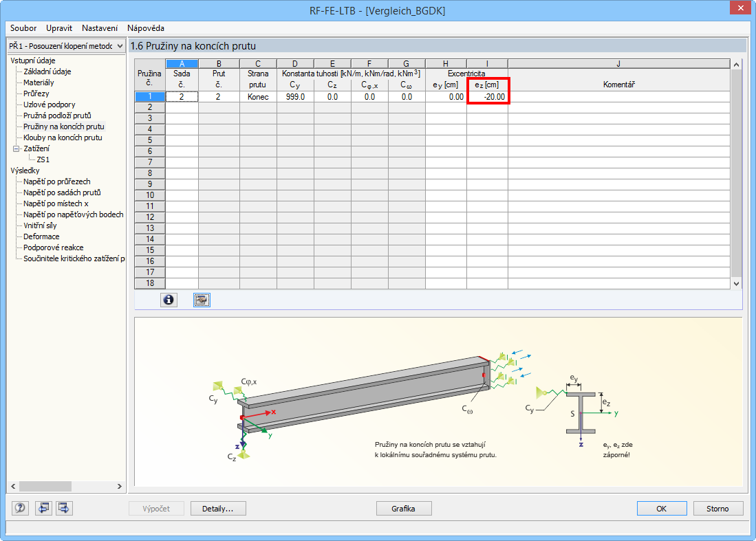The image size is (756, 541).
Task: Select Klouby na koncích prutu tree item
Action: 63,137
